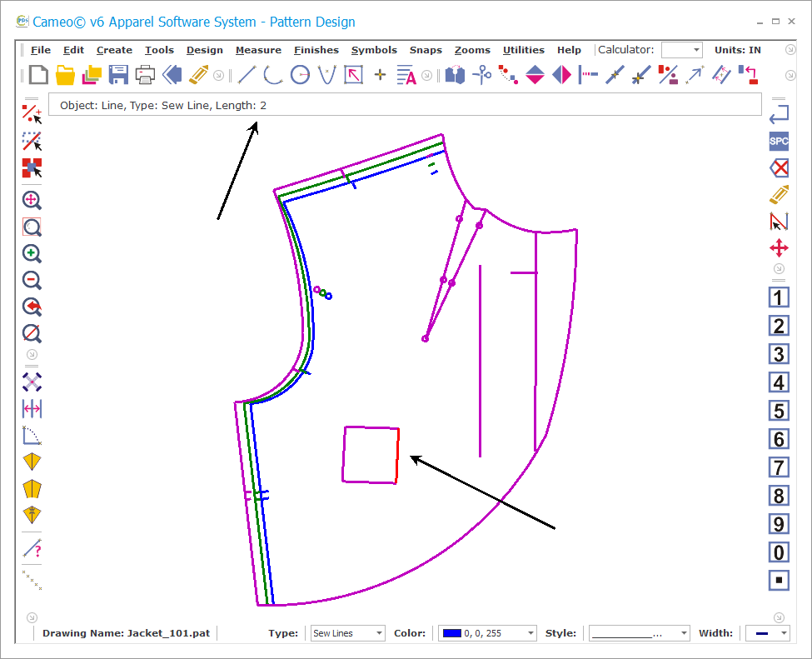Open the Design menu
Screen dimensions: 812x659
(x=205, y=50)
